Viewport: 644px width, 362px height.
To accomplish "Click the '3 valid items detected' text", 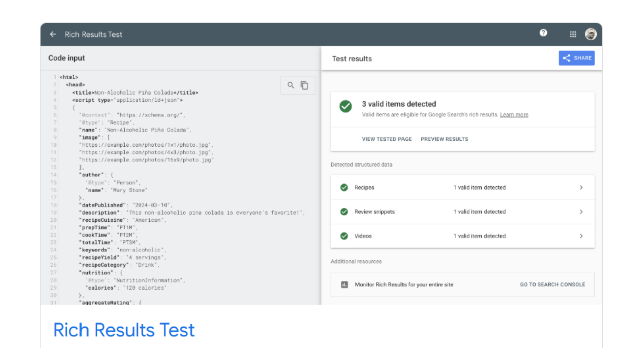I will [x=399, y=104].
